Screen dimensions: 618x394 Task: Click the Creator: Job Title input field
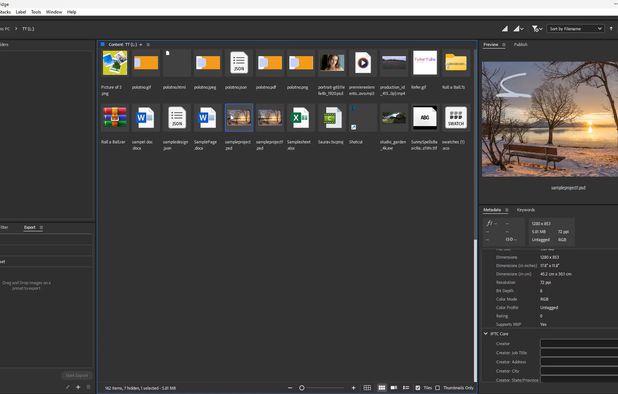pyautogui.click(x=579, y=353)
